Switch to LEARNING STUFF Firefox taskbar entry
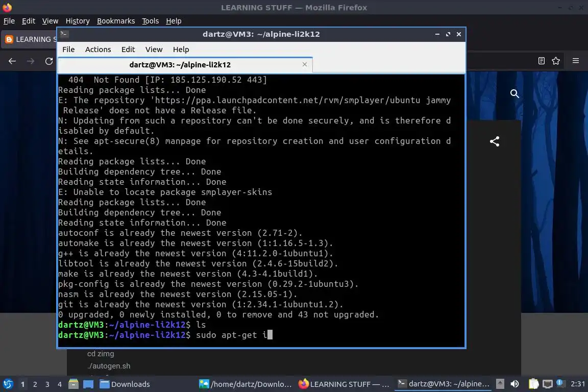The width and height of the screenshot is (588, 392). click(x=344, y=384)
